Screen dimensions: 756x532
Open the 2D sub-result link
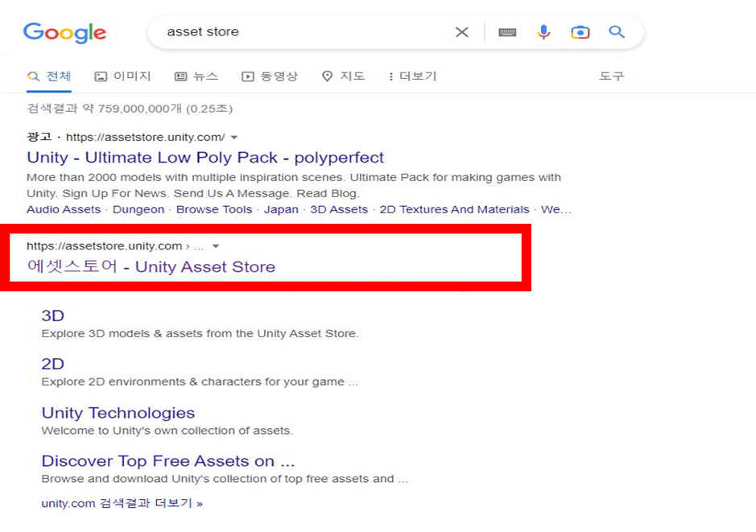click(x=52, y=364)
